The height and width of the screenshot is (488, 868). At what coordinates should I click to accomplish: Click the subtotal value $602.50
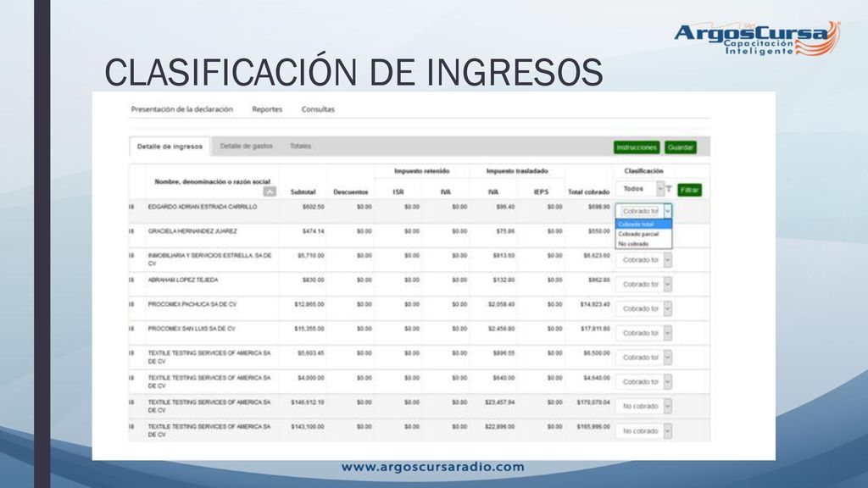314,207
